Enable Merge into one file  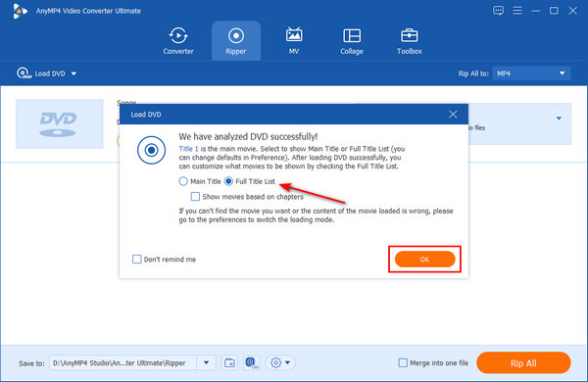coord(403,362)
